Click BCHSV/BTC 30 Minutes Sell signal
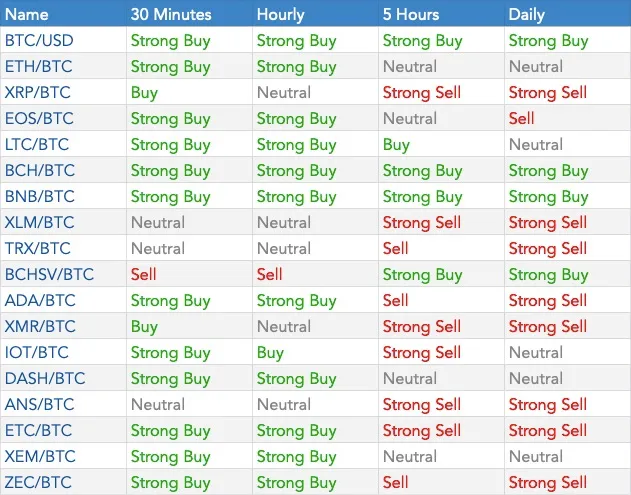The height and width of the screenshot is (495, 631). click(143, 274)
